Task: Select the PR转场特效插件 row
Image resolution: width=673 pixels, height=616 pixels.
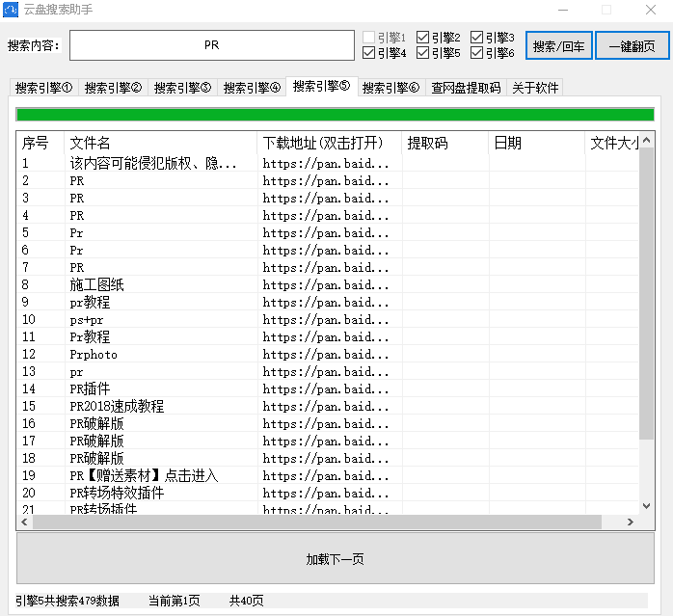Action: 328,493
